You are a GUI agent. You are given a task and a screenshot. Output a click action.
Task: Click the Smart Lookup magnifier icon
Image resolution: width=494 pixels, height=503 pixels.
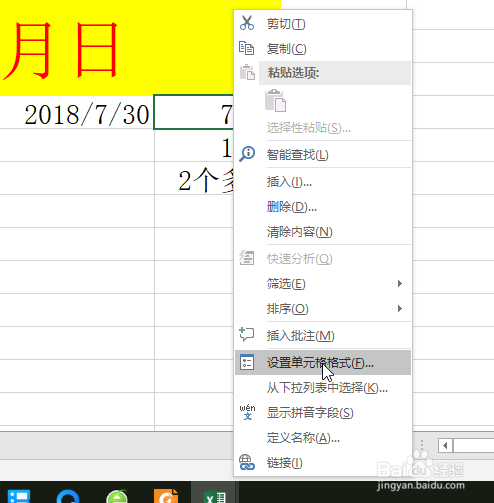click(247, 154)
